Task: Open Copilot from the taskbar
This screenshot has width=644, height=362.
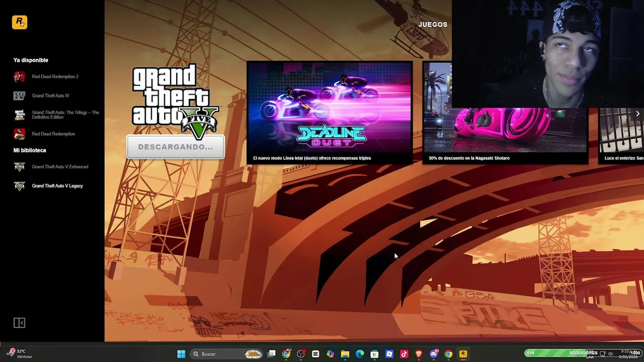Action: click(330, 354)
